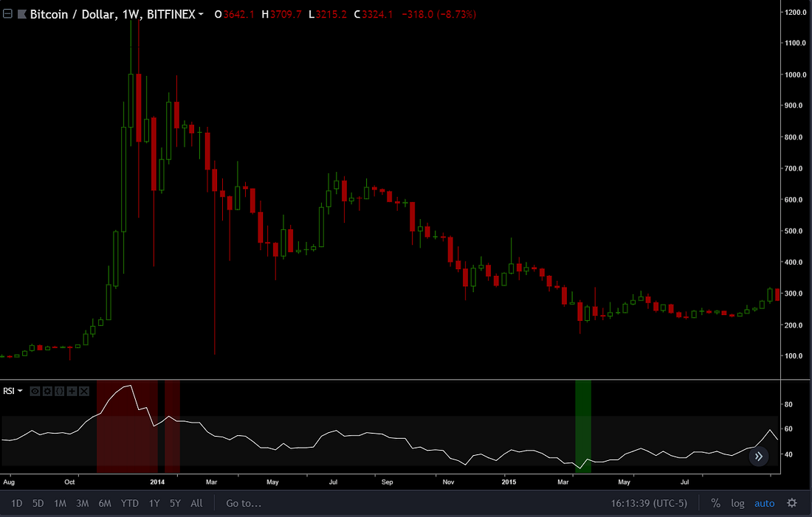Open RSI indicator settings gear
Image resolution: width=812 pixels, height=517 pixels.
coord(47,391)
